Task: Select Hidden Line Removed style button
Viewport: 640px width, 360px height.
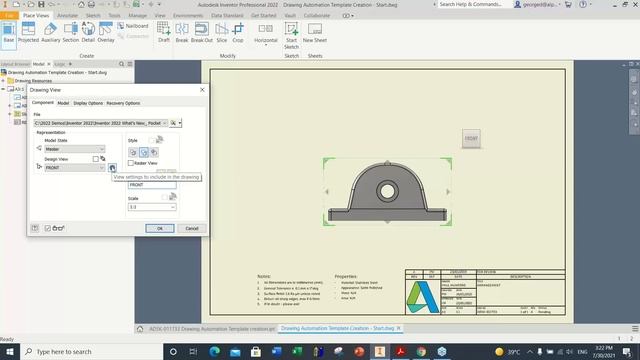Action: (144, 152)
